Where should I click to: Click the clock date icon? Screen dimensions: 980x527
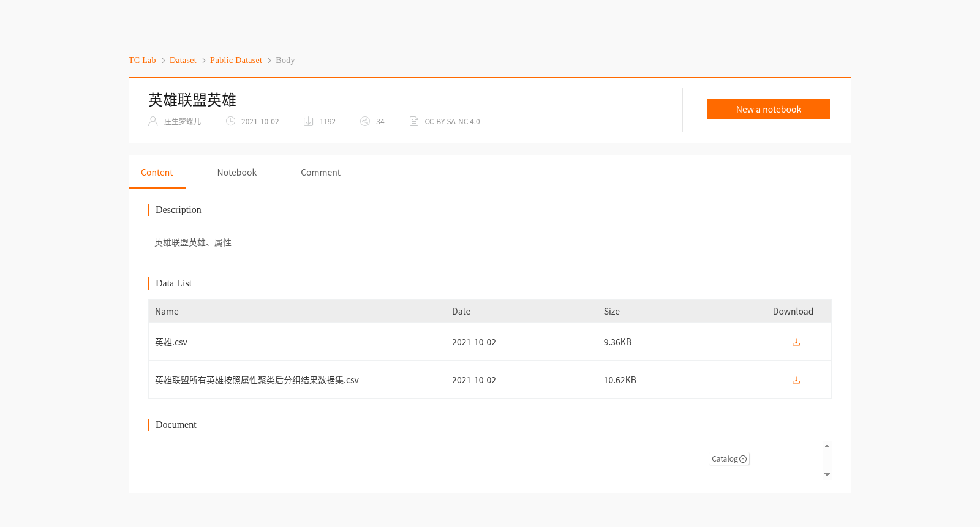click(x=230, y=121)
